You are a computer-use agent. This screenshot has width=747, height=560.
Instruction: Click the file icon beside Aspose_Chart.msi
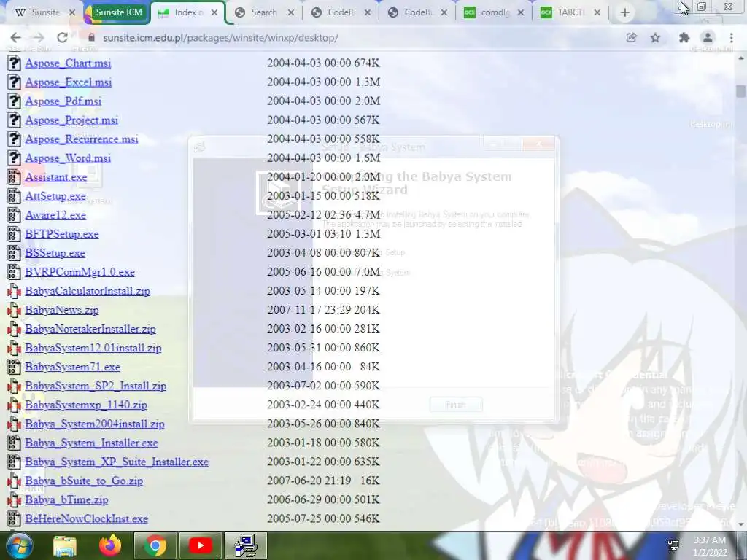point(15,63)
